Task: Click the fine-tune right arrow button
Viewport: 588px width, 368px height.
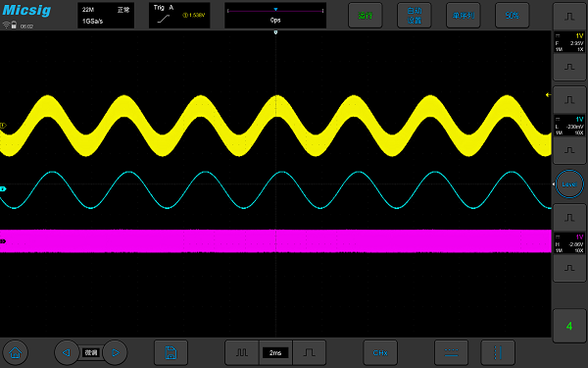Action: pyautogui.click(x=115, y=352)
